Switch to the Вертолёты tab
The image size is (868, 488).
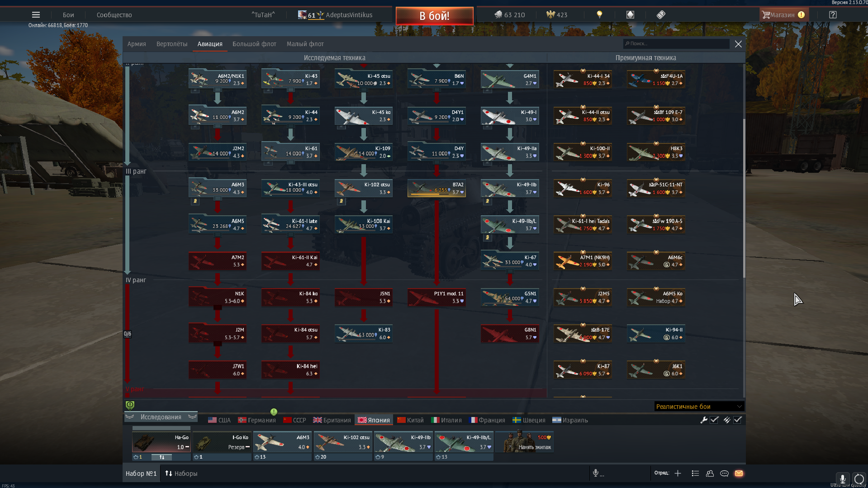pyautogui.click(x=172, y=44)
